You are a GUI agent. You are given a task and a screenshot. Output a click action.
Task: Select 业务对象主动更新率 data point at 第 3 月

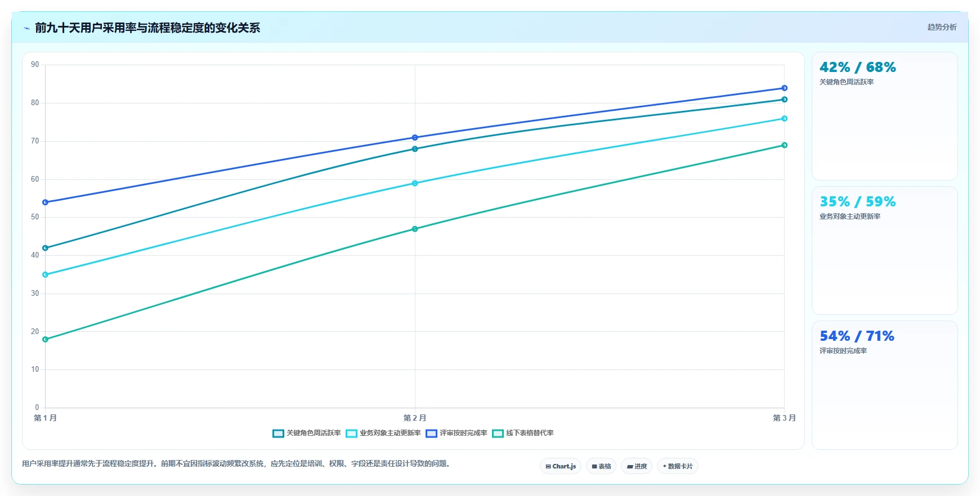pos(784,119)
